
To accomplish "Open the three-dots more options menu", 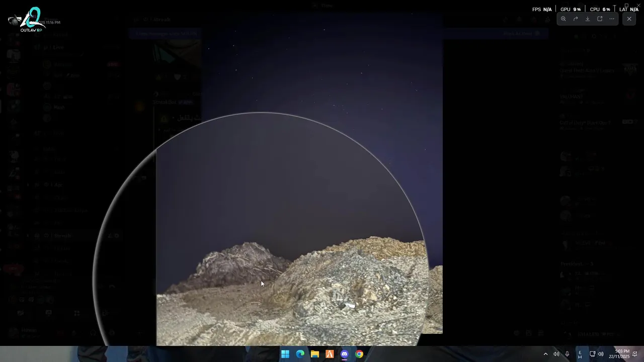I will coord(612,19).
